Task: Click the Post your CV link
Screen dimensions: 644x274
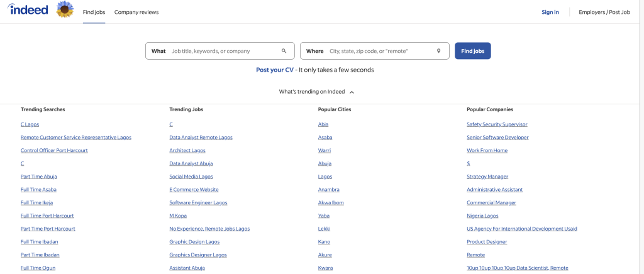Action: tap(275, 70)
